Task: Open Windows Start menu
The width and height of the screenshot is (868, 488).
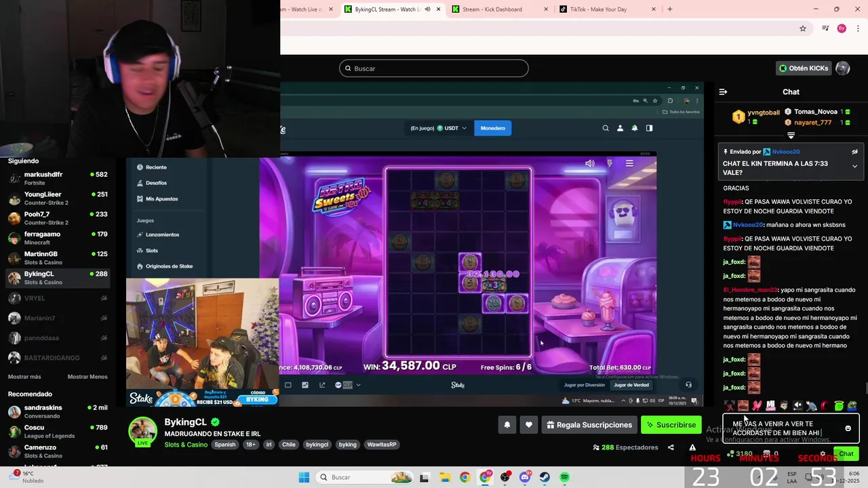Action: click(304, 477)
